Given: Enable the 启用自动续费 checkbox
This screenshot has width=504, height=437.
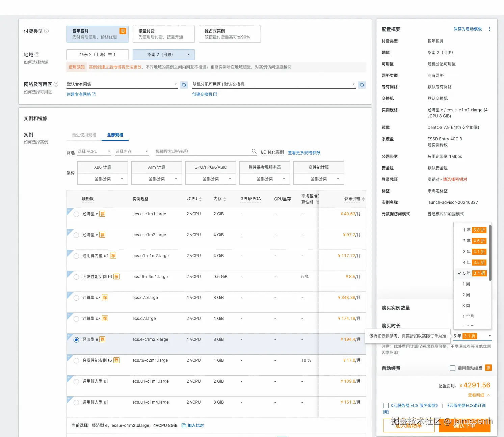Looking at the screenshot, I should point(453,368).
